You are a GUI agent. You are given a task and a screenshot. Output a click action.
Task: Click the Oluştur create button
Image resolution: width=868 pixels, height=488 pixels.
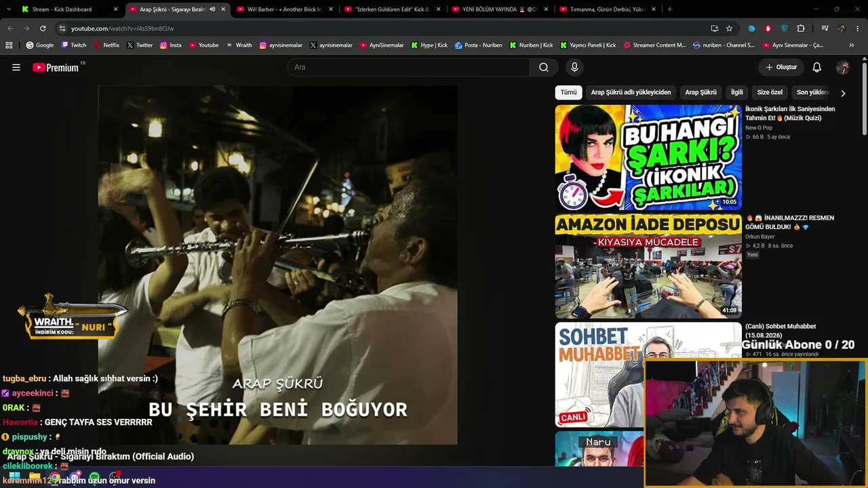(x=781, y=67)
